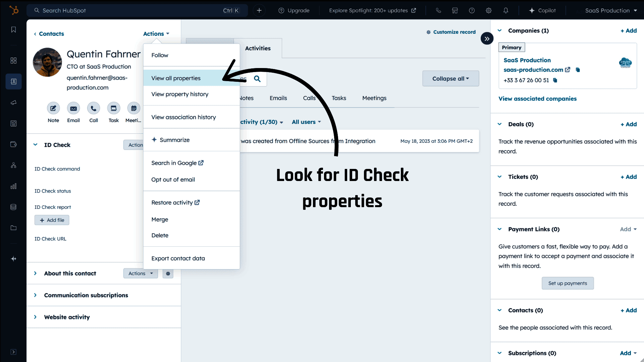Click the search magnifier in activities
The width and height of the screenshot is (644, 362).
click(x=257, y=79)
